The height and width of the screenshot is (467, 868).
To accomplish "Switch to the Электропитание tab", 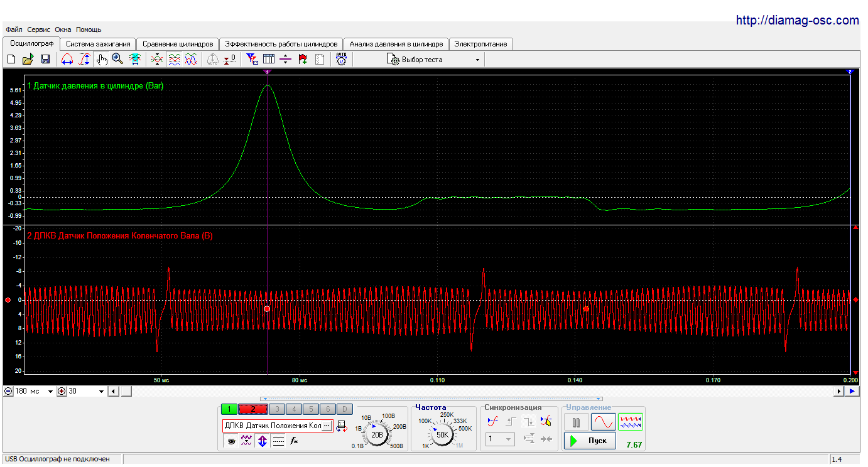I will point(481,44).
